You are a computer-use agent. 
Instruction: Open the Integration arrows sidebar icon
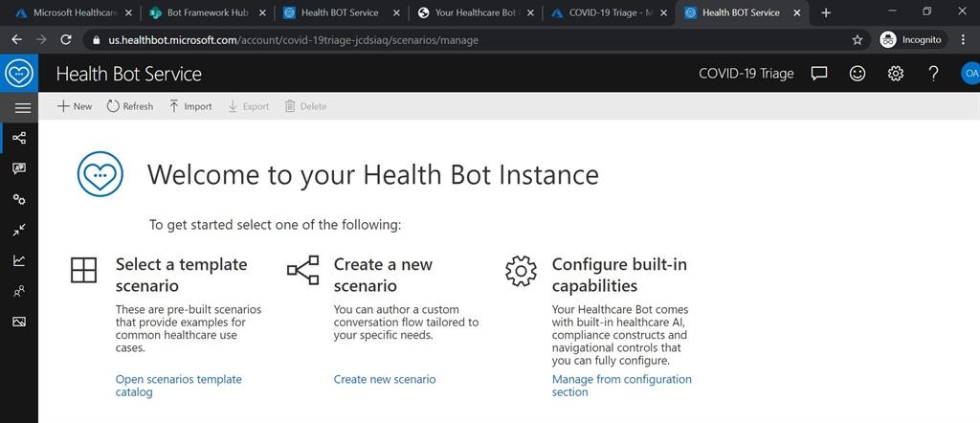(19, 230)
